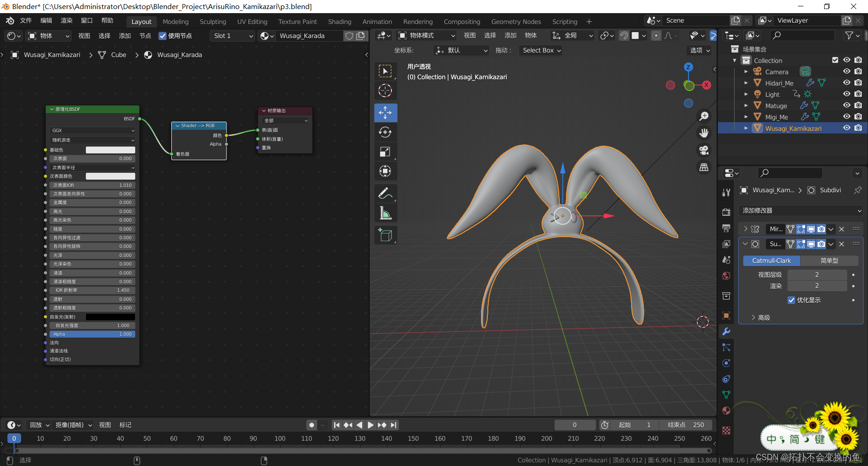Image resolution: width=868 pixels, height=466 pixels.
Task: Expand the Mirror modifier panel
Action: click(745, 229)
